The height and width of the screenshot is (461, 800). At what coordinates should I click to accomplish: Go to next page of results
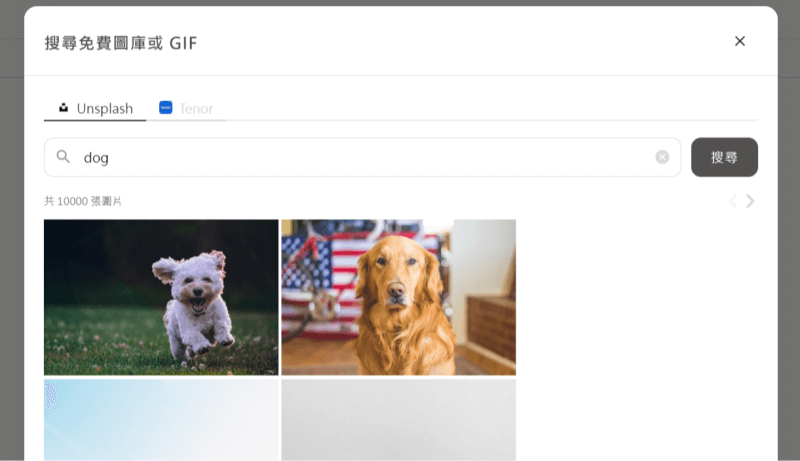pyautogui.click(x=750, y=201)
